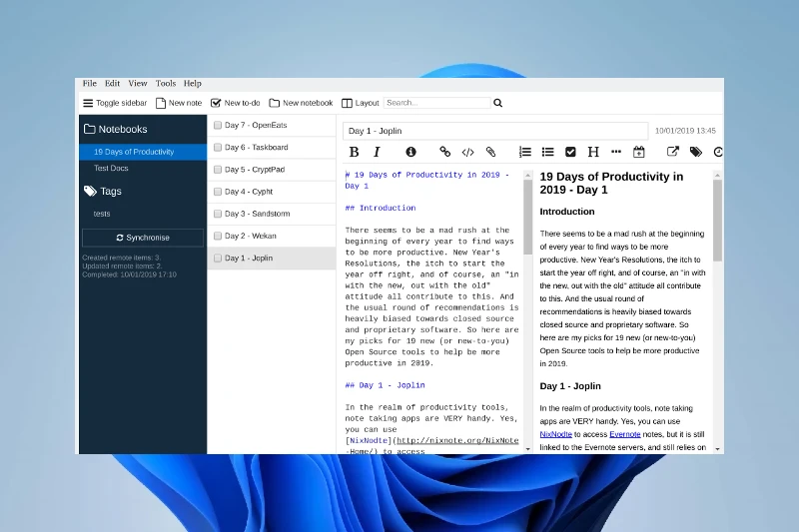Click the preview pane scrollbar thumb
The image size is (799, 532).
[x=717, y=221]
